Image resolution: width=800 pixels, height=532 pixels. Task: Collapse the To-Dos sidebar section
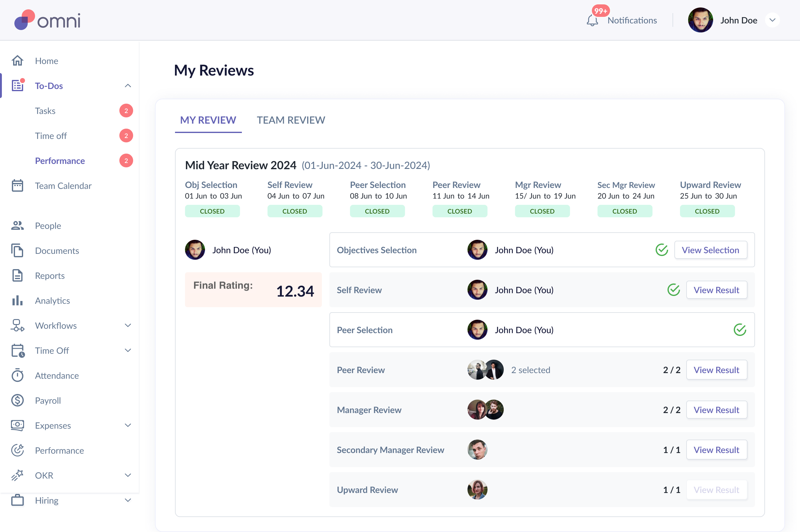[x=128, y=86]
